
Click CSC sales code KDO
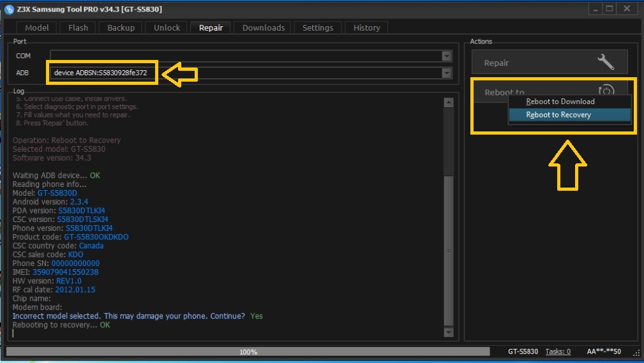pyautogui.click(x=75, y=255)
